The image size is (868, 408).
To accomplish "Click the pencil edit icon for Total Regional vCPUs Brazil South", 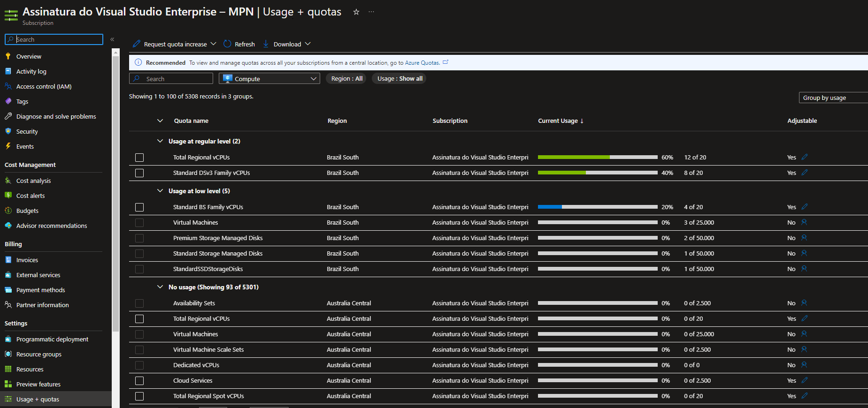I will tap(805, 157).
